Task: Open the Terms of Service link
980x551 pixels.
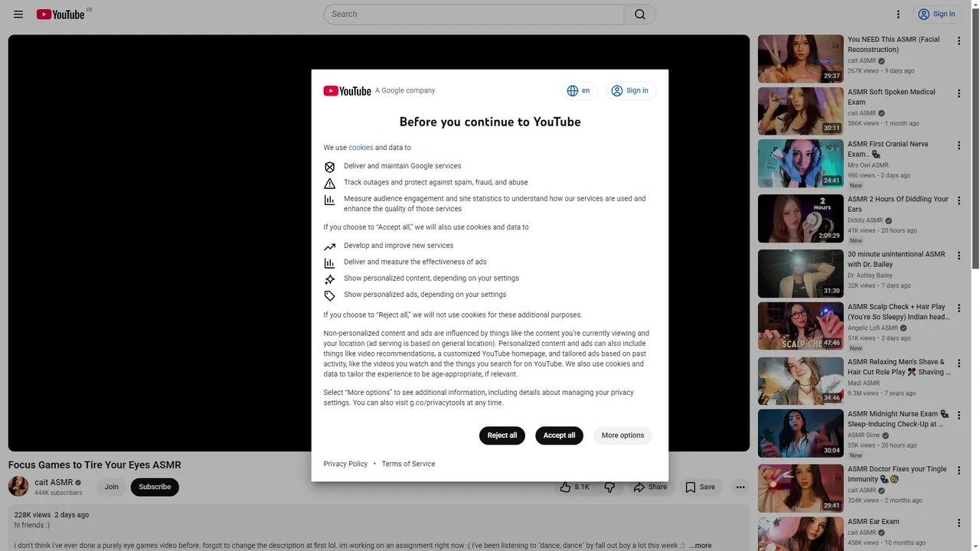Action: (x=408, y=464)
